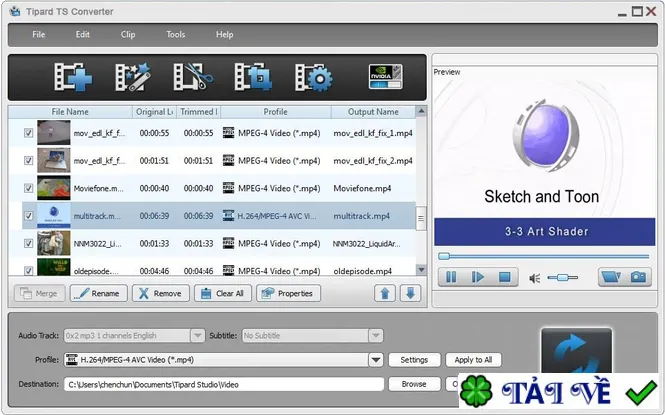Click the Output Name column header
Screen dimensions: 665x415
coord(373,112)
